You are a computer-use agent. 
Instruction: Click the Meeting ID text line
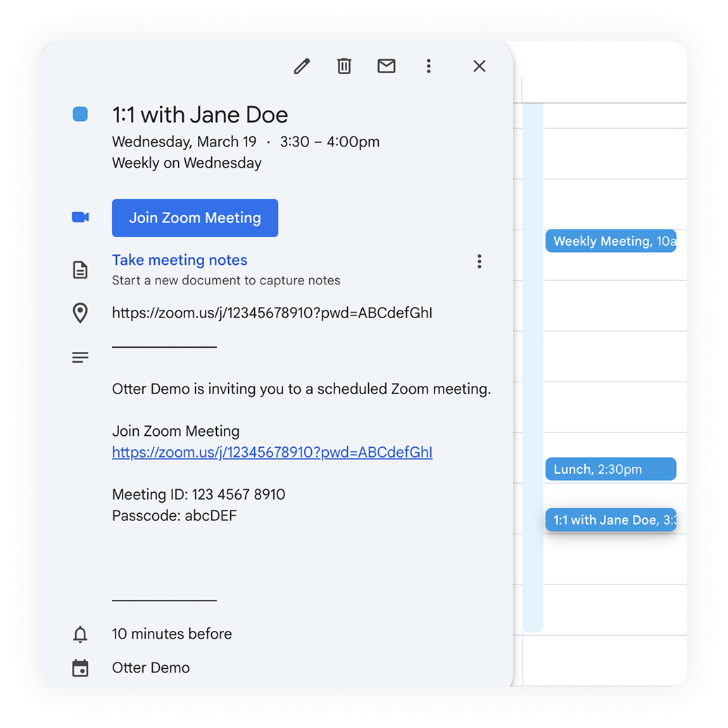click(x=199, y=494)
